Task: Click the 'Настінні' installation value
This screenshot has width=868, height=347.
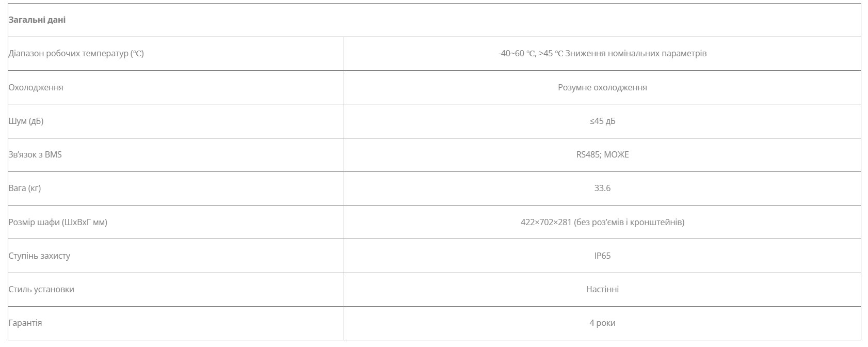Action: pyautogui.click(x=602, y=289)
